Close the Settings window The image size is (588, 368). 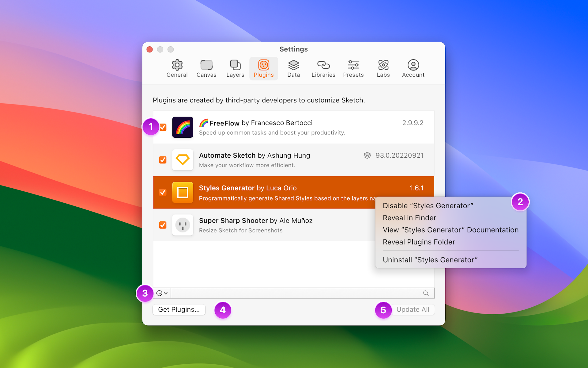(150, 49)
